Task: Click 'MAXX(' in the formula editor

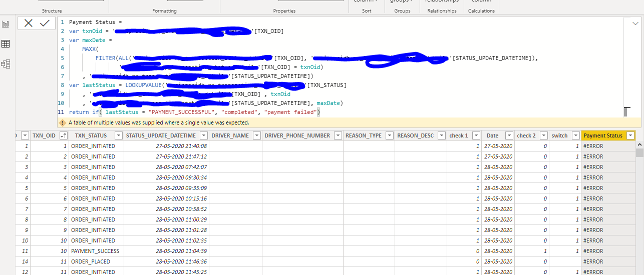Action: 90,49
